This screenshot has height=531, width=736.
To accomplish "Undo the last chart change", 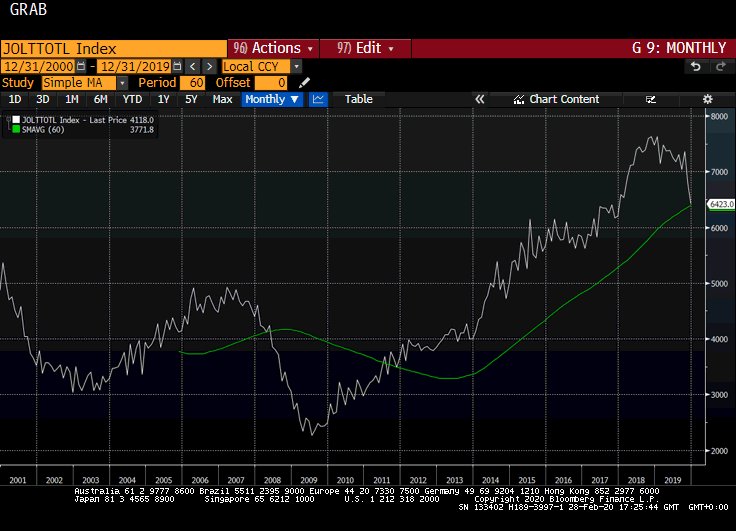I will [x=696, y=67].
